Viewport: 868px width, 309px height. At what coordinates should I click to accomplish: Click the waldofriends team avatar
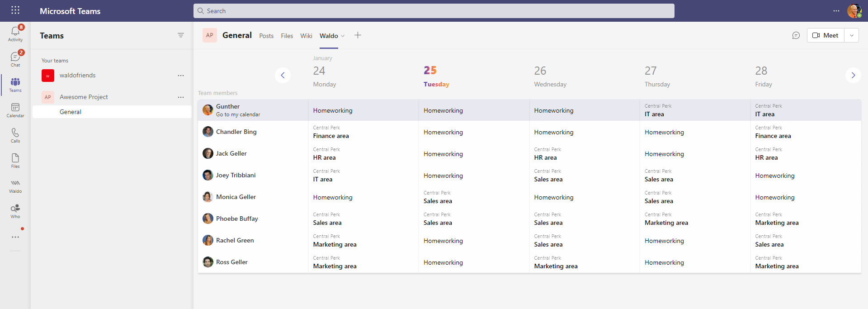point(48,76)
